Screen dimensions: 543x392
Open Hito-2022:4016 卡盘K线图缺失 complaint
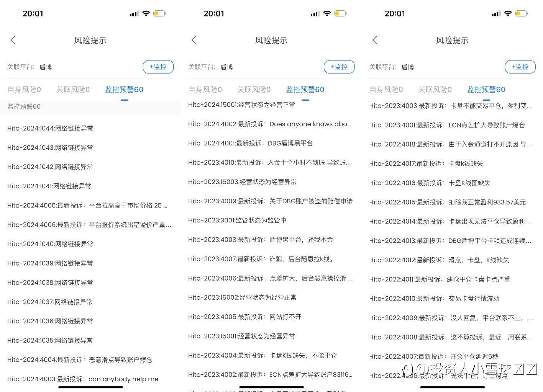(430, 183)
